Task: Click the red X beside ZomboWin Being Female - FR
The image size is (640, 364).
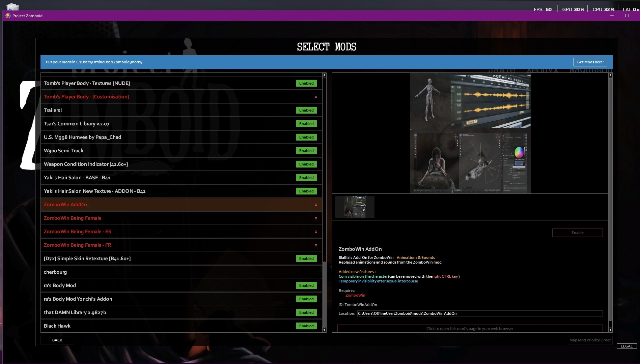Action: [x=316, y=245]
